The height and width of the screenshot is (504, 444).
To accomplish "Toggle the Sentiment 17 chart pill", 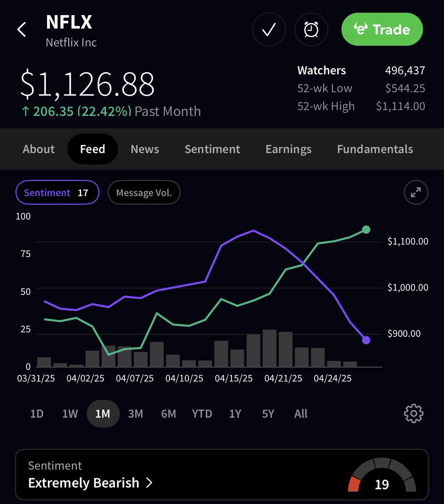I will click(x=58, y=193).
